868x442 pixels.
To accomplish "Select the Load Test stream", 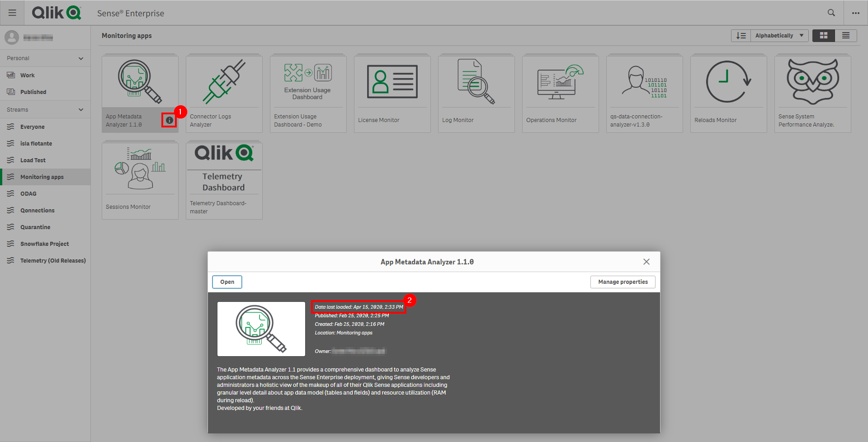I will 45,160.
